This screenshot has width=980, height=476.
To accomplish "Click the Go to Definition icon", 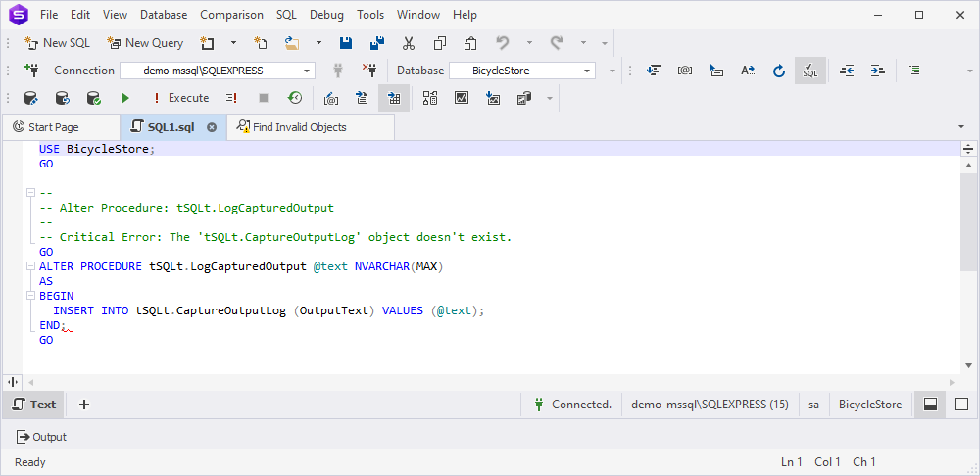I will 716,71.
